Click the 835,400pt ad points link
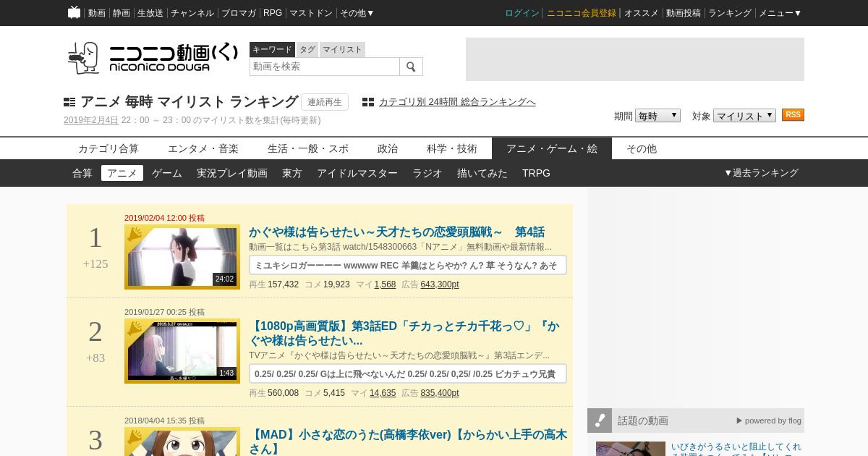Viewport: 868px width, 456px height. 440,393
